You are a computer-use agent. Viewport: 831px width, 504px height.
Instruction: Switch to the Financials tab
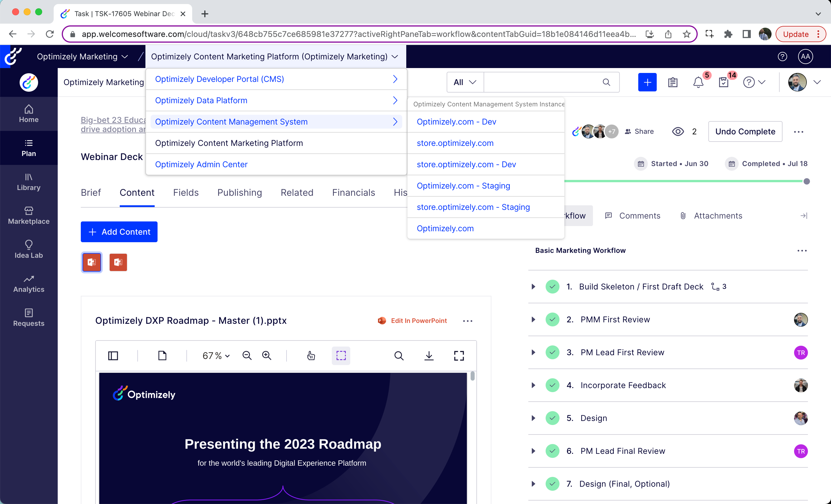coord(353,193)
